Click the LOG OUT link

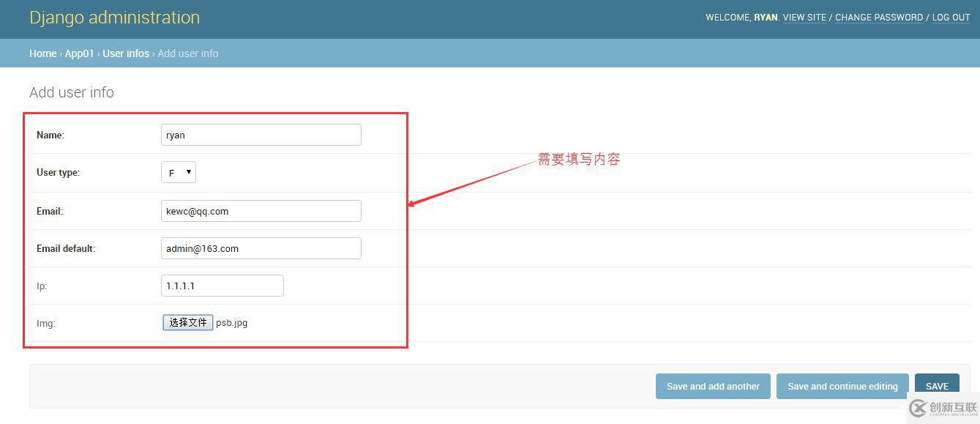951,18
